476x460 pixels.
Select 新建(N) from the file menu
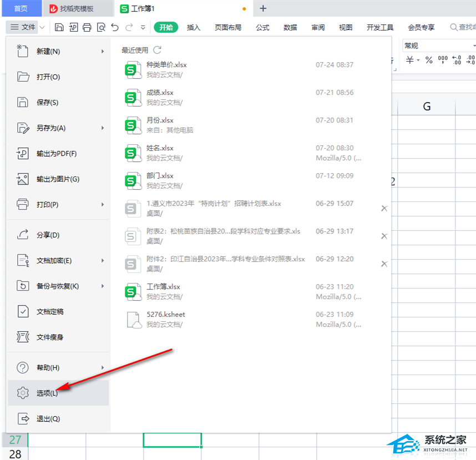point(58,51)
